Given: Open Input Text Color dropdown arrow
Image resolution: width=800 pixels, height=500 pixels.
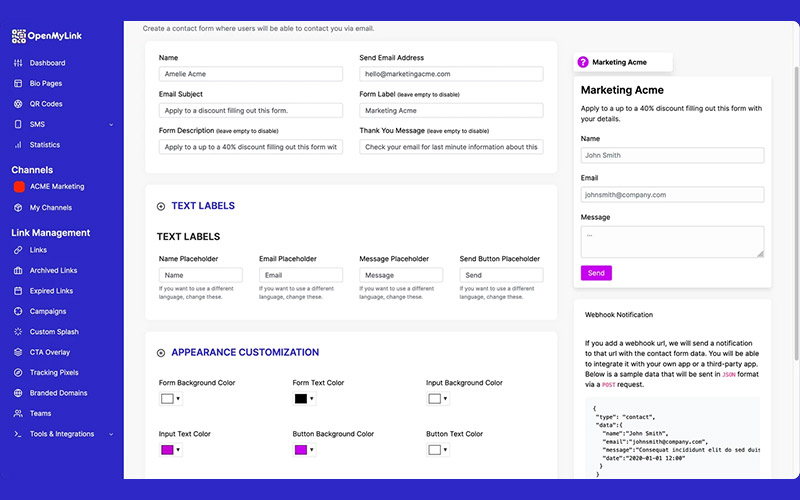Looking at the screenshot, I should point(178,450).
